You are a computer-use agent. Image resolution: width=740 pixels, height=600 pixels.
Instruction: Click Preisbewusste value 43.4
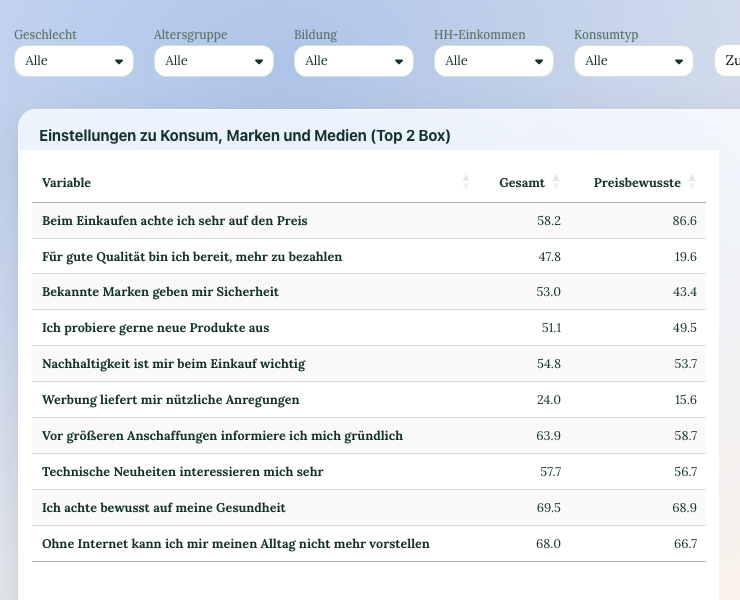point(685,292)
